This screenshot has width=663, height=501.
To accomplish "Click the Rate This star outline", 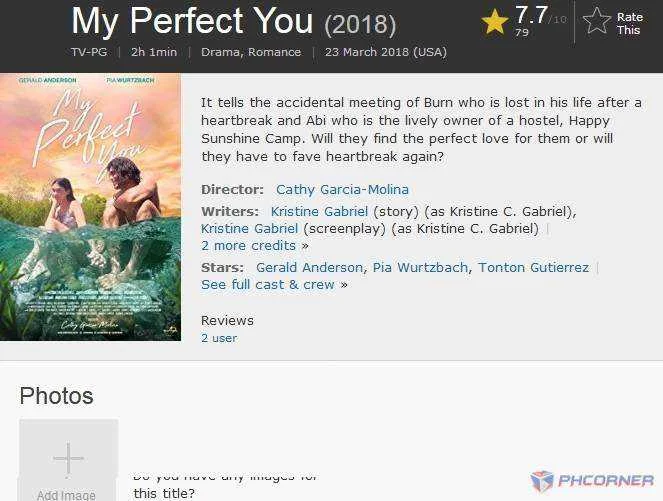I will (597, 21).
